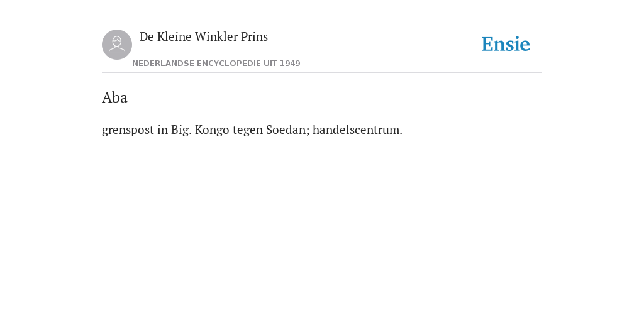Click the year 1949 in the subtitle
644x322 pixels.
click(x=290, y=64)
